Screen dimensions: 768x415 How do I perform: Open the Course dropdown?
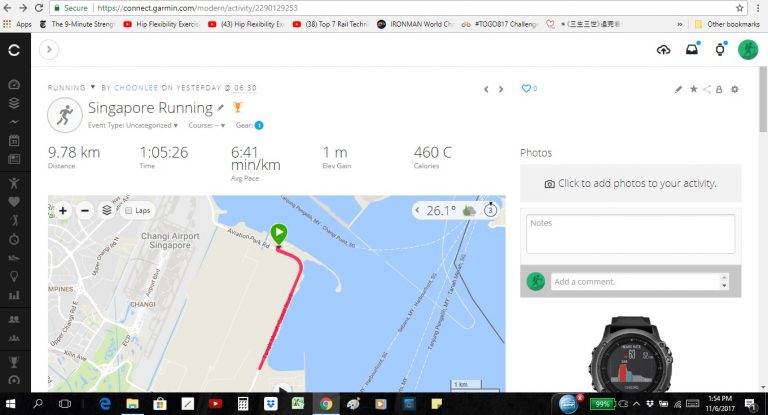[207, 125]
